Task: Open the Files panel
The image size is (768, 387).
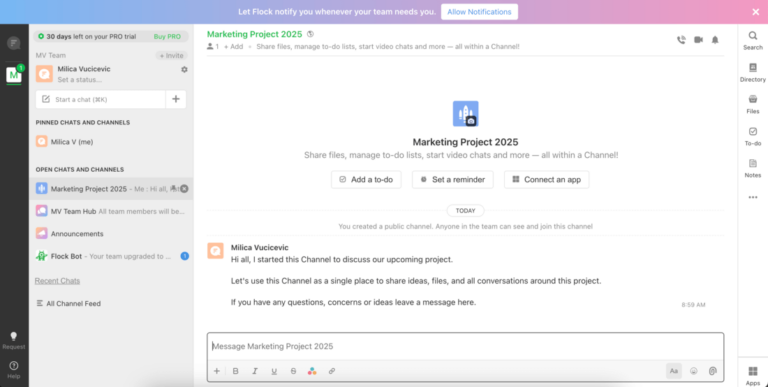Action: (753, 104)
